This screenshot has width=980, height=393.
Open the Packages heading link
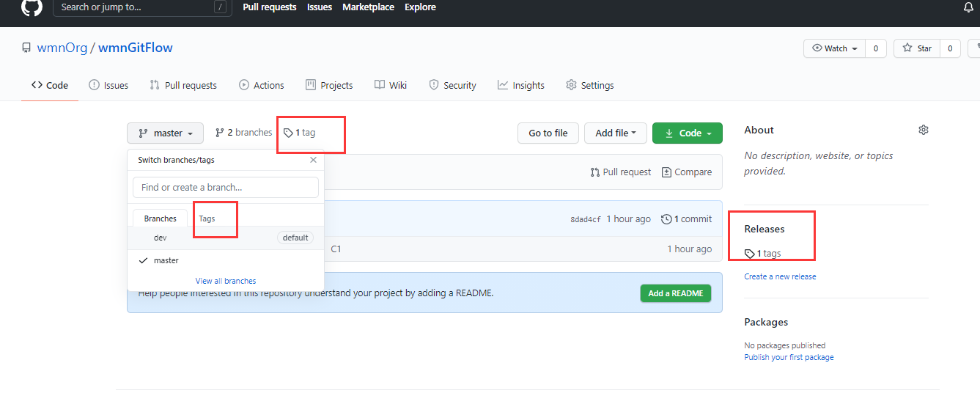click(766, 322)
